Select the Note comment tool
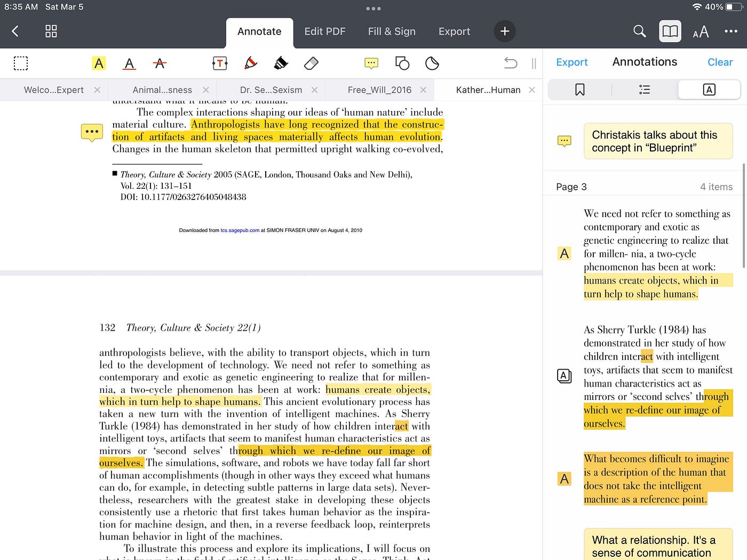 tap(371, 63)
